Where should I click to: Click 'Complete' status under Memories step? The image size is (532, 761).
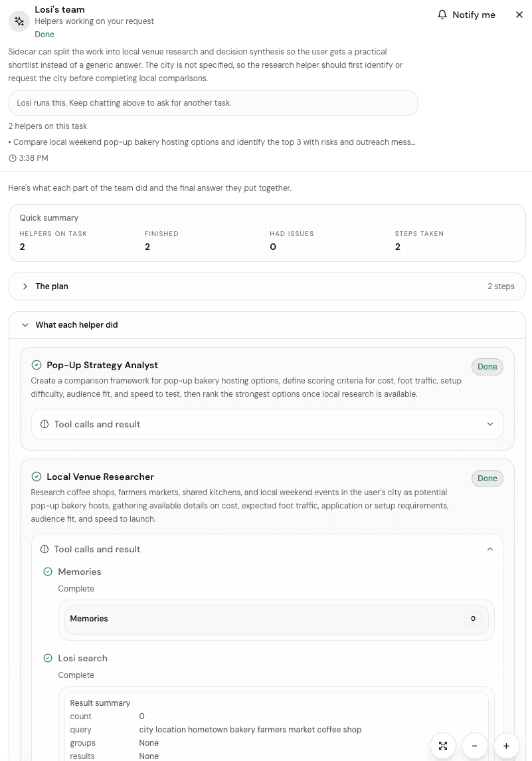tap(76, 589)
